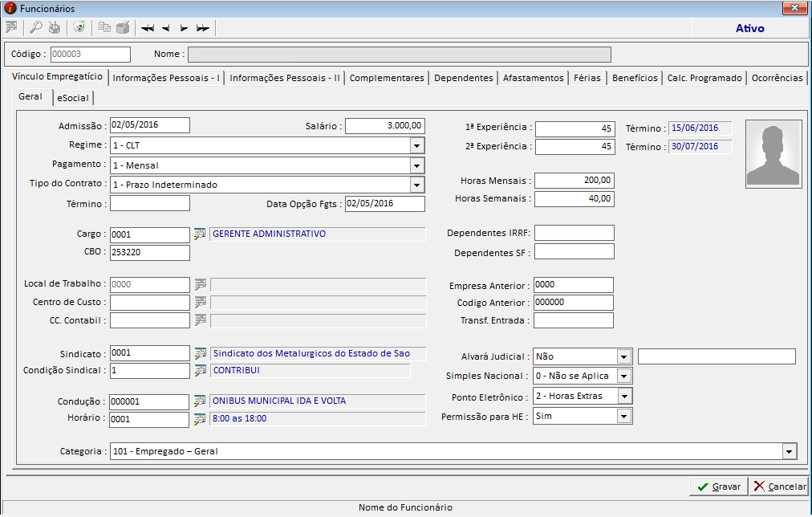Go to previous record arrow

166,28
